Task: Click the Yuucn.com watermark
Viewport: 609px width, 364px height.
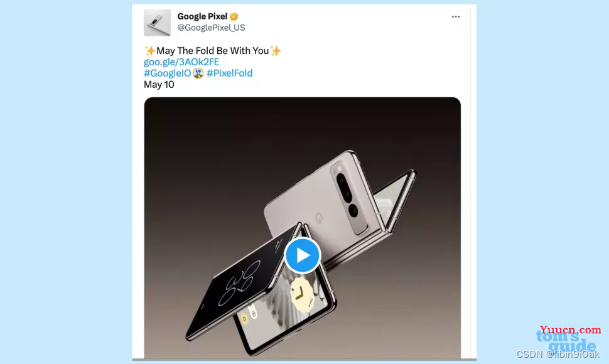Action: (570, 330)
